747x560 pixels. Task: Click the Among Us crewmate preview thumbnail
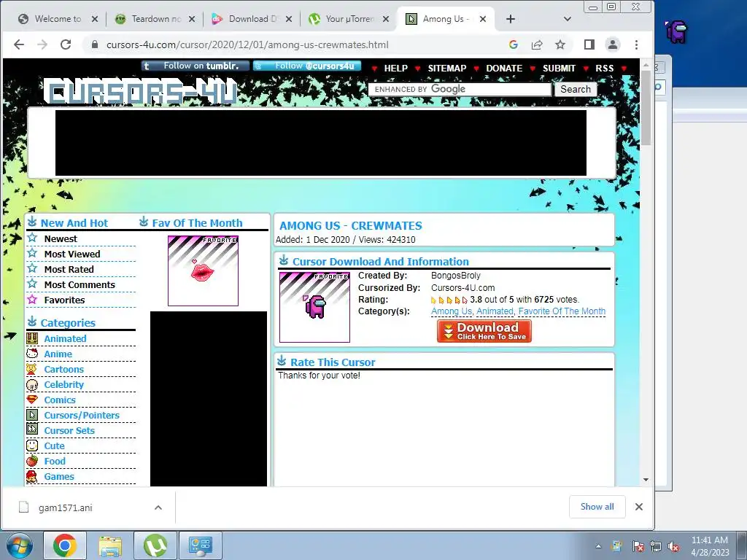coord(314,307)
